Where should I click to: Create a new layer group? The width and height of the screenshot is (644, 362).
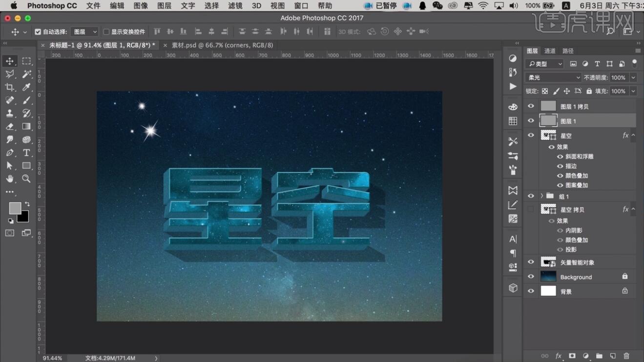point(599,356)
